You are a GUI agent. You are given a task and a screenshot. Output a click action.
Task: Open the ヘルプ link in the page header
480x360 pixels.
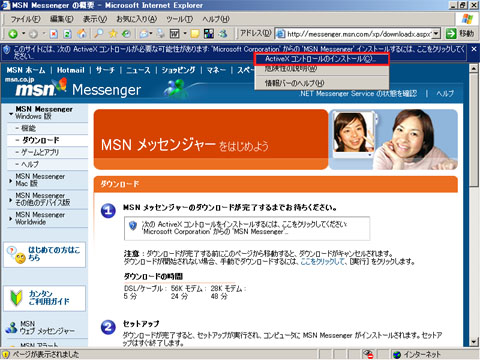[x=445, y=94]
